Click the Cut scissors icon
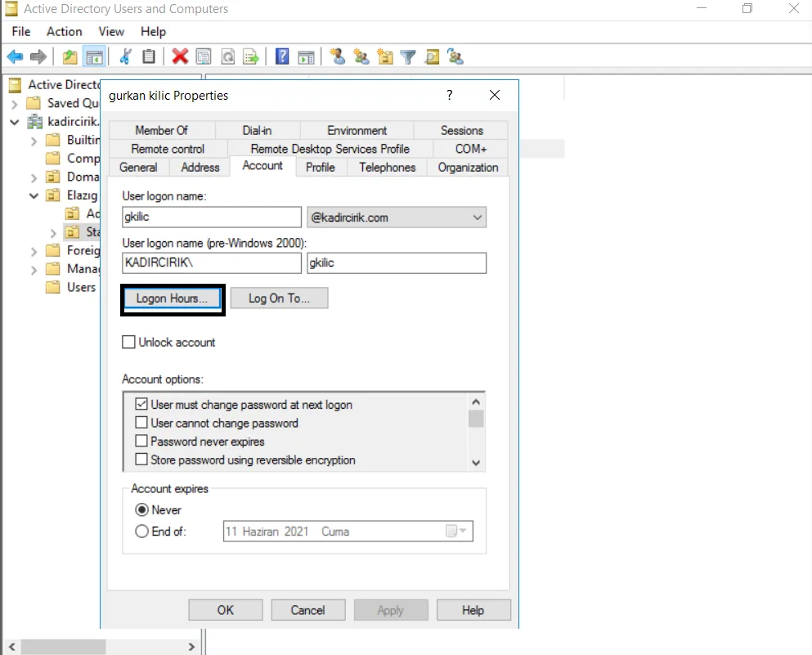Image resolution: width=812 pixels, height=655 pixels. 125,56
